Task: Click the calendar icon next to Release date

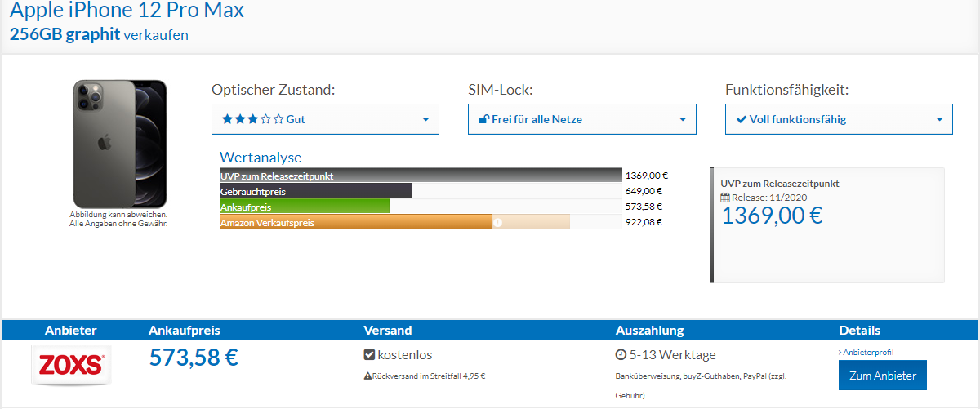Action: (724, 198)
